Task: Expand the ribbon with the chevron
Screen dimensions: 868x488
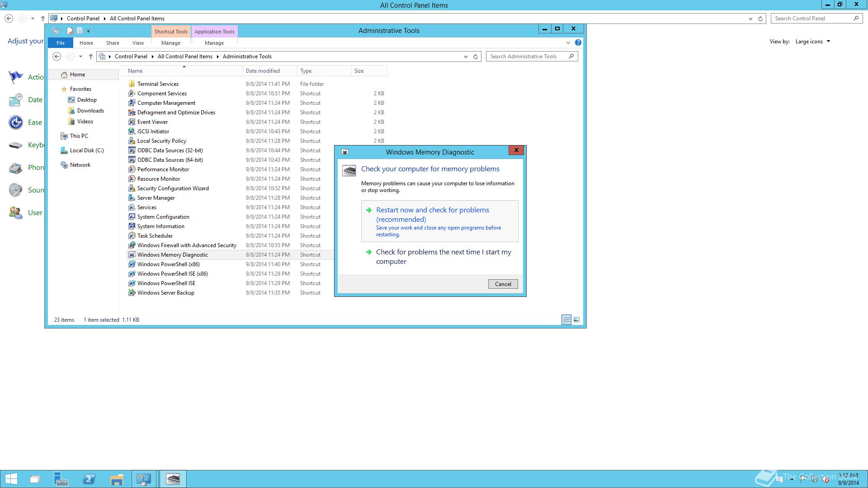Action: pos(568,42)
